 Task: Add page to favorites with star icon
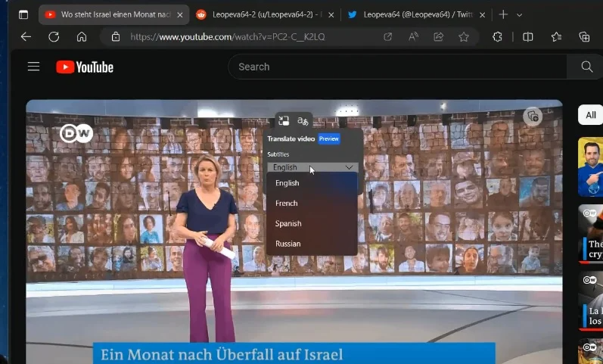[464, 36]
